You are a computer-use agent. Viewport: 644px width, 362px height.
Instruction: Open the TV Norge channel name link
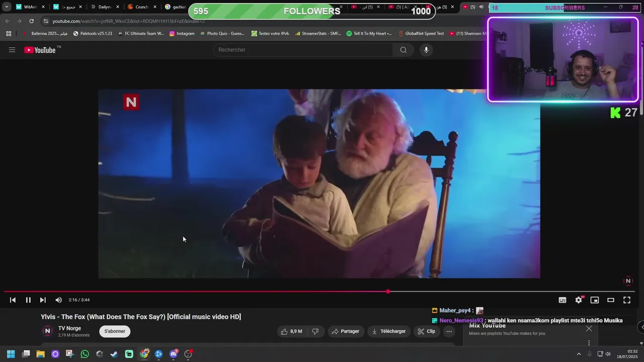(x=69, y=328)
